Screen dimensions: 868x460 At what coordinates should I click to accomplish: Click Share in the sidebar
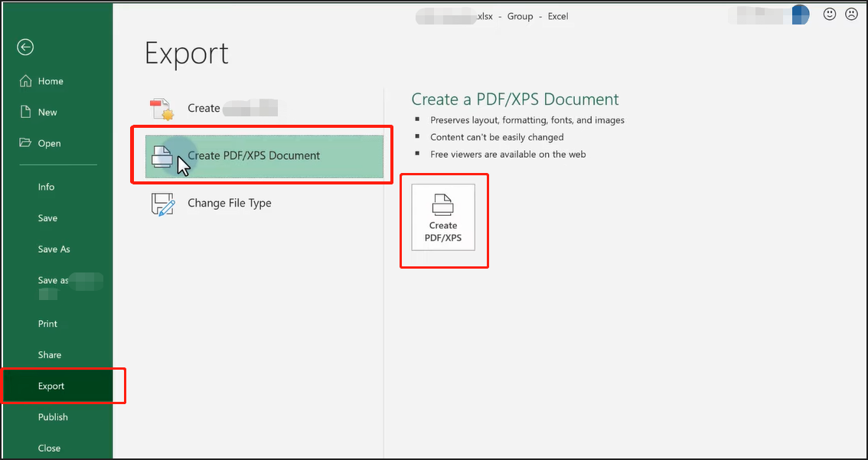tap(49, 354)
